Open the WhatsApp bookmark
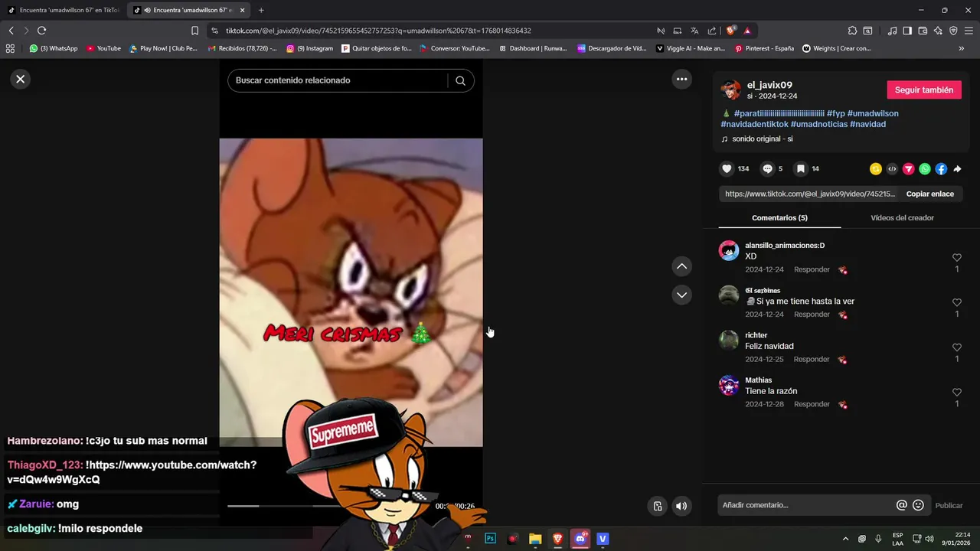 tap(54, 48)
